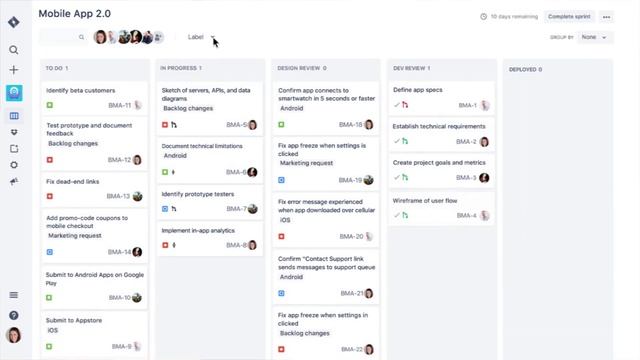640x360 pixels.
Task: Click the Jira logo in the sidebar
Action: (x=13, y=22)
